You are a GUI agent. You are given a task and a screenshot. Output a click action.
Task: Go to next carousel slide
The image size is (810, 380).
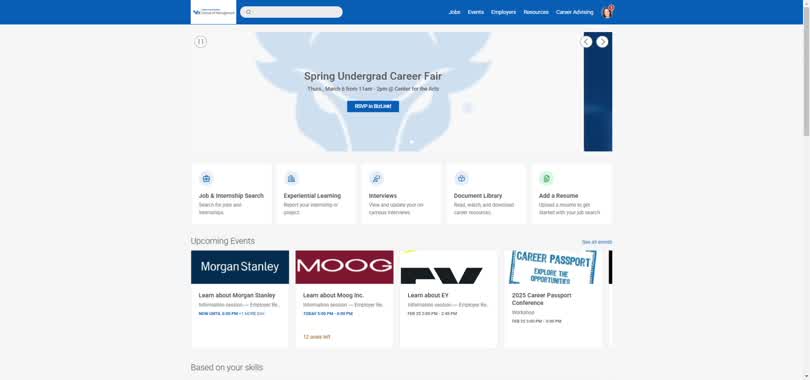(602, 42)
